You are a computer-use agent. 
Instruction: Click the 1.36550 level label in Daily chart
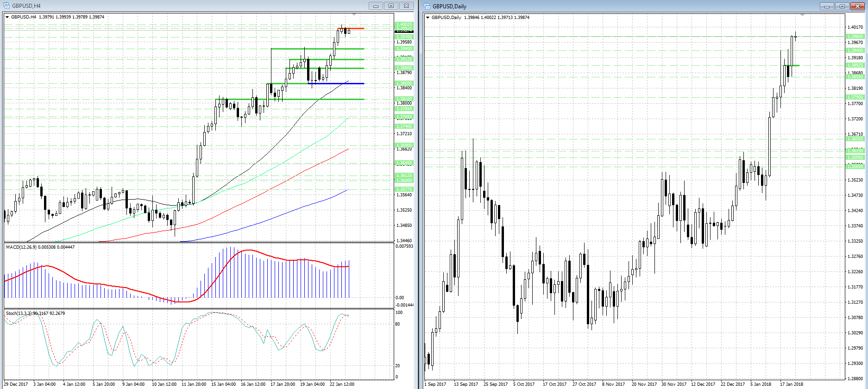point(855,139)
